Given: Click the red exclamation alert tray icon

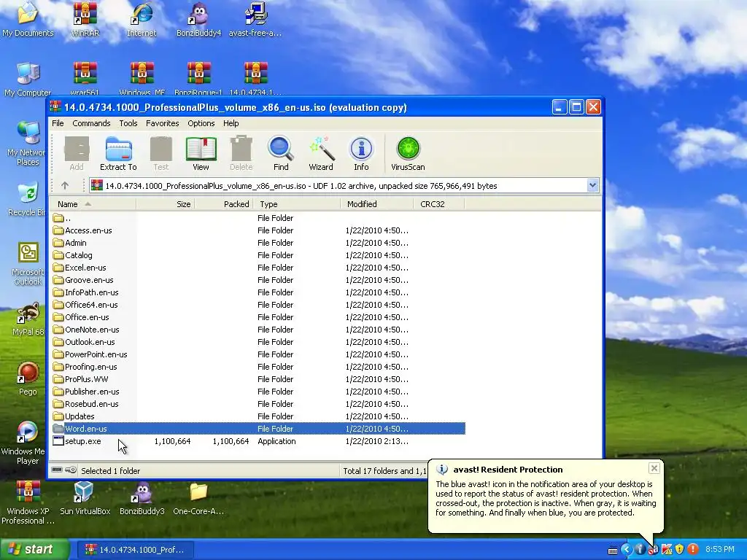Looking at the screenshot, I should coord(693,549).
